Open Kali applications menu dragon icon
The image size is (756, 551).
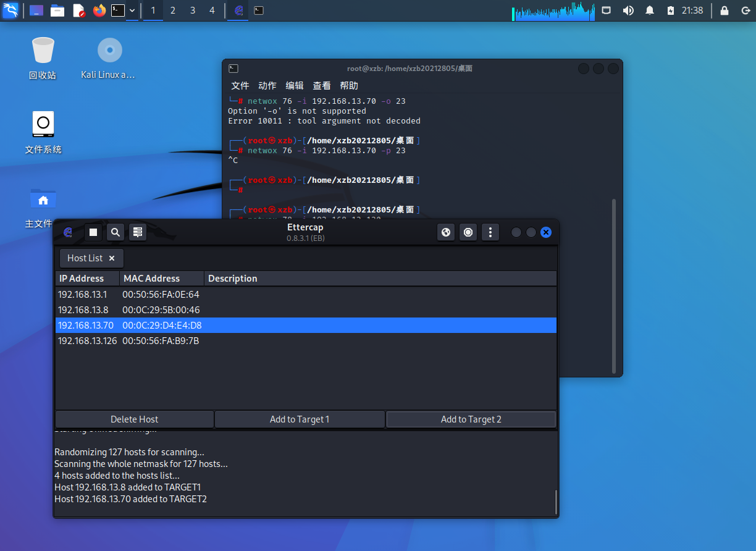[10, 11]
